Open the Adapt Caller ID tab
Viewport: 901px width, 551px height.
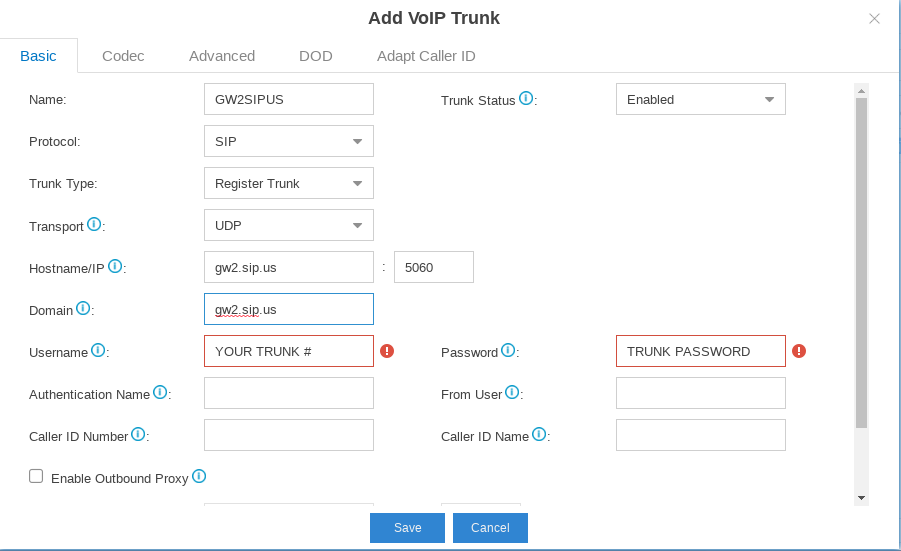pyautogui.click(x=426, y=56)
